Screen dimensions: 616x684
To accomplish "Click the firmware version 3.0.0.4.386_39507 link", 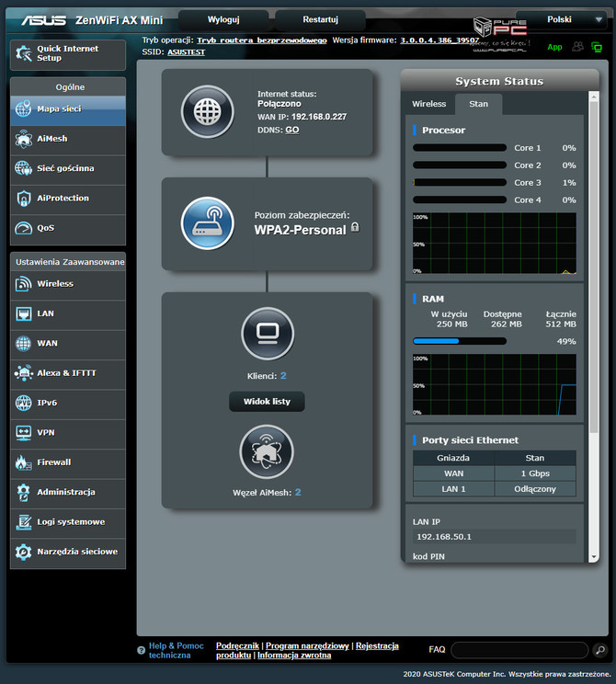I will click(x=439, y=40).
